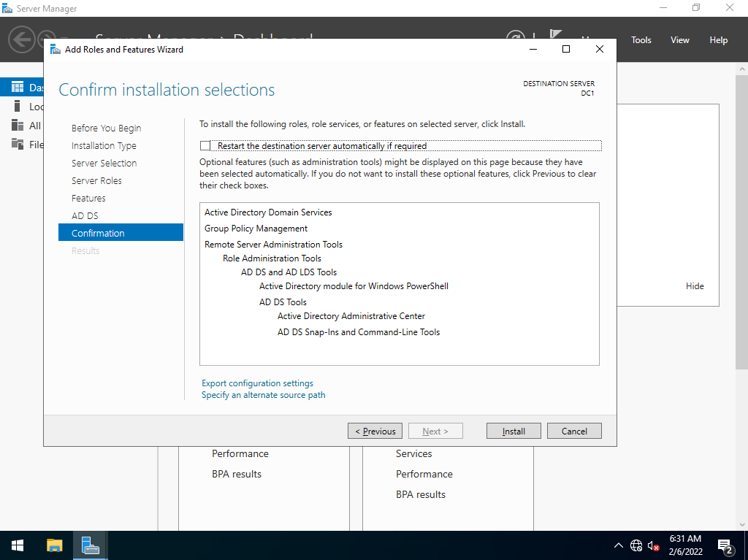Viewport: 748px width, 560px height.
Task: Click Server Manager refresh icon
Action: [x=515, y=34]
